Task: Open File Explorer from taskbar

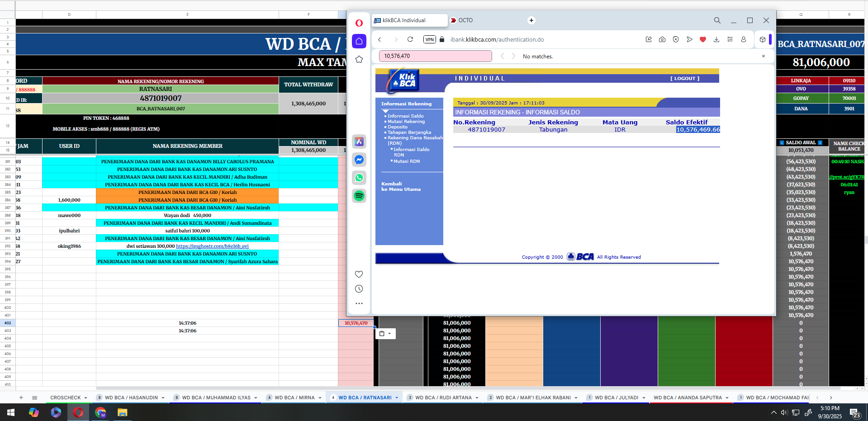Action: (122, 412)
